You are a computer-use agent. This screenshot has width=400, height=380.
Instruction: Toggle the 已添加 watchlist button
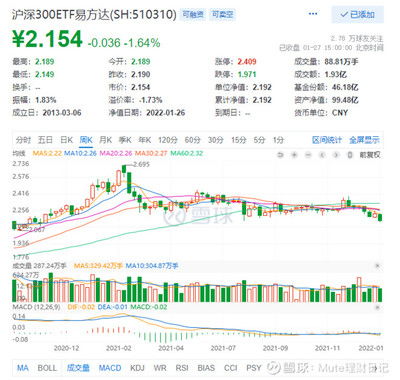tap(357, 15)
